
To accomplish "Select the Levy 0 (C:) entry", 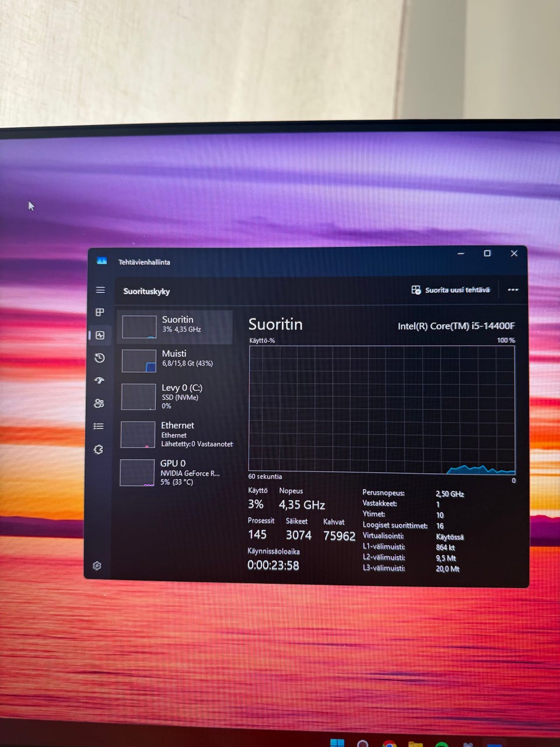I will pyautogui.click(x=175, y=396).
